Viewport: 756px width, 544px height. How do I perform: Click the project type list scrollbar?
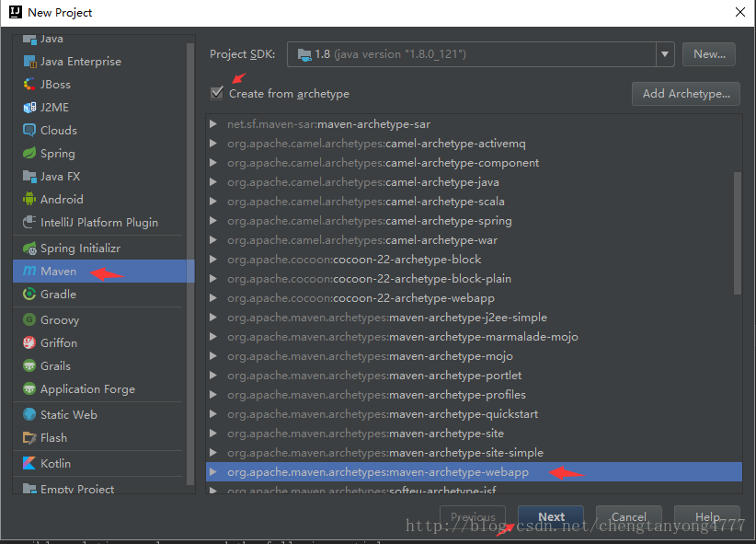(190, 264)
